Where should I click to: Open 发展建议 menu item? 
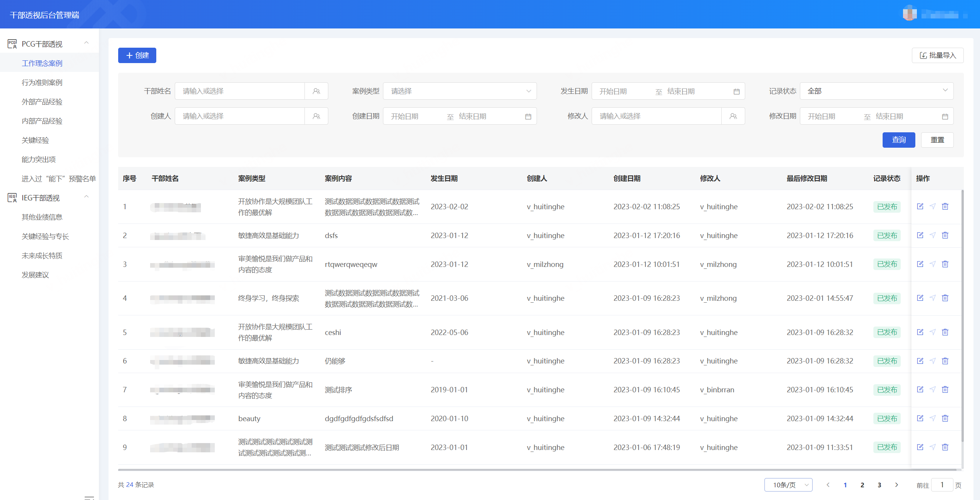tap(35, 275)
